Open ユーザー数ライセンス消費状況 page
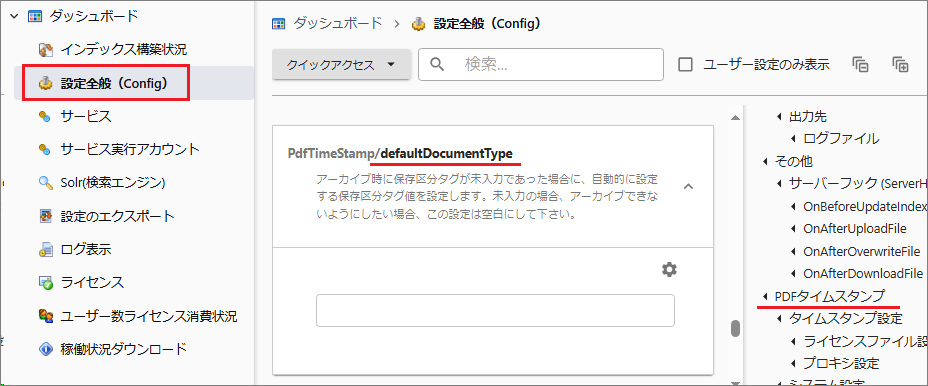 tap(138, 316)
